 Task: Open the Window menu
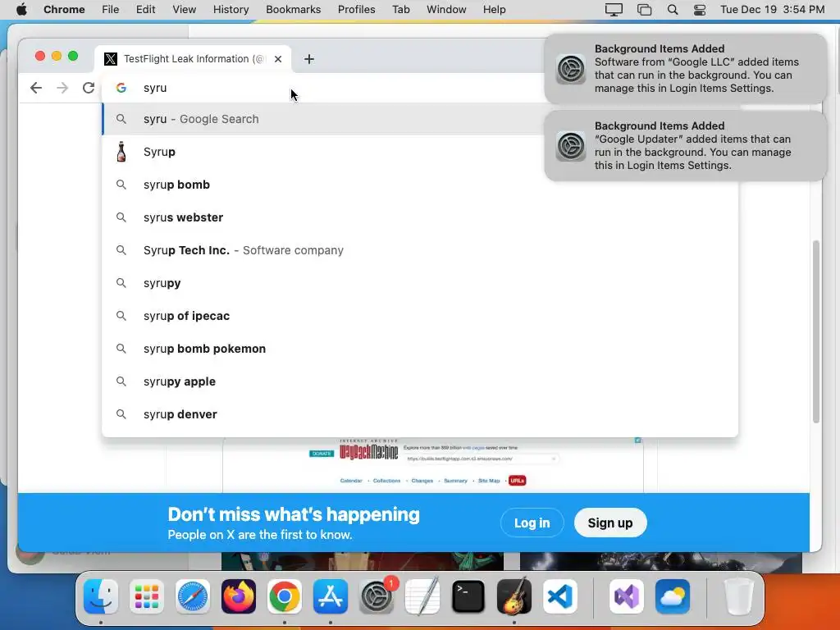pos(446,10)
